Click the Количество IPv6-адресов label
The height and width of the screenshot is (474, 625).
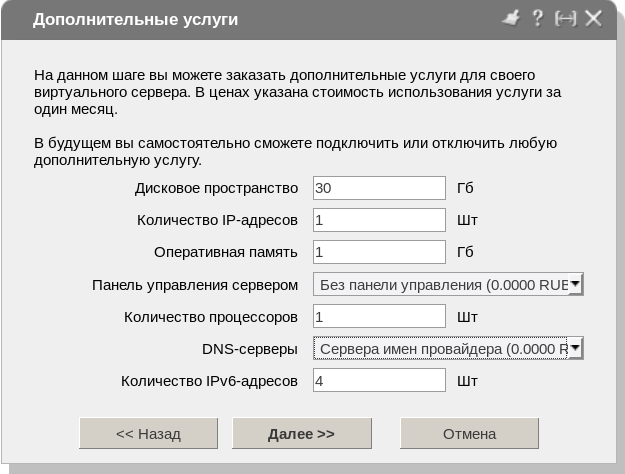click(x=209, y=381)
